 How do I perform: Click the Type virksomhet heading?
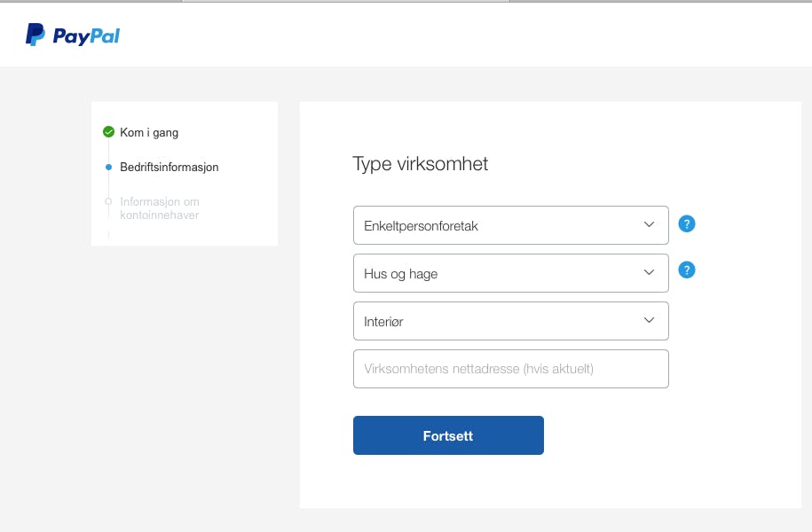tap(420, 164)
